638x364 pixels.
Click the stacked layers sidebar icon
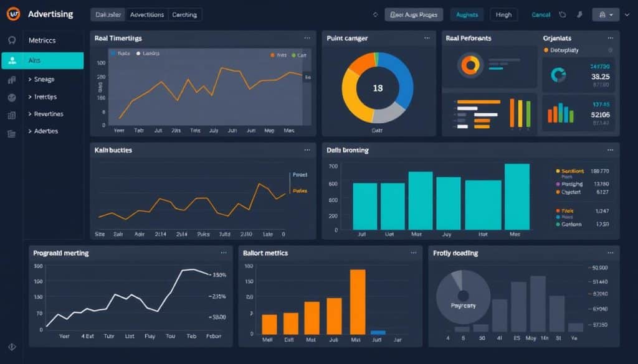coord(12,134)
